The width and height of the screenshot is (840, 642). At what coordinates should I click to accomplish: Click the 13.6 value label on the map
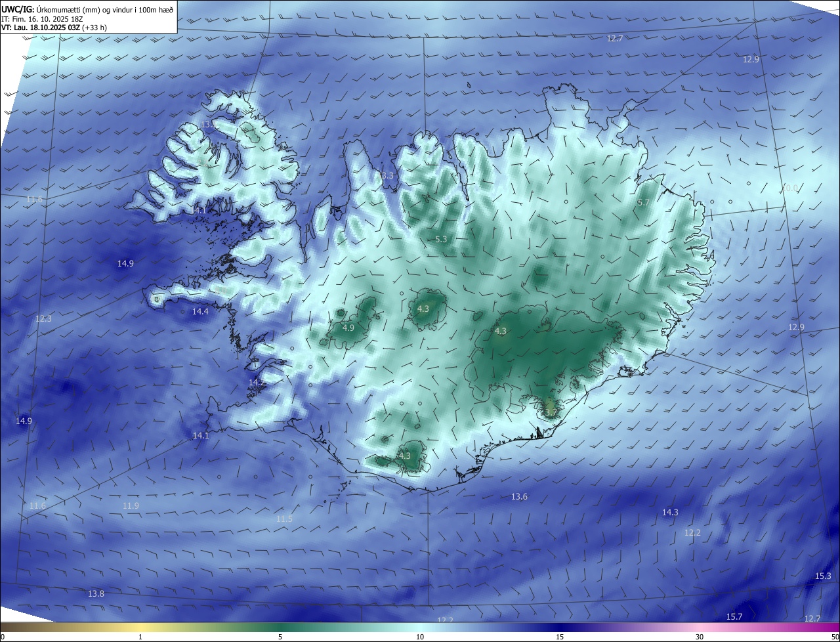519,497
